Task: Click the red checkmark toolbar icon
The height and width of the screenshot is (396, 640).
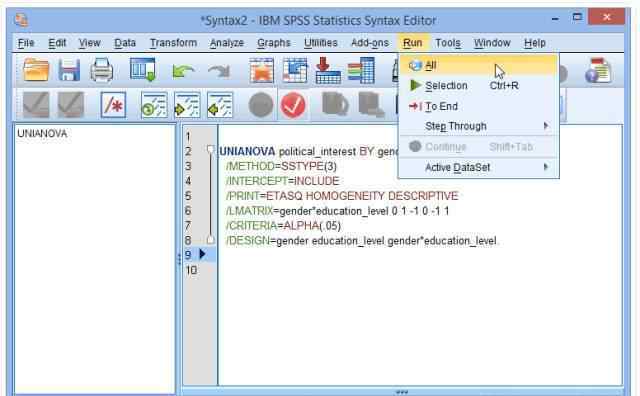Action: pyautogui.click(x=293, y=105)
